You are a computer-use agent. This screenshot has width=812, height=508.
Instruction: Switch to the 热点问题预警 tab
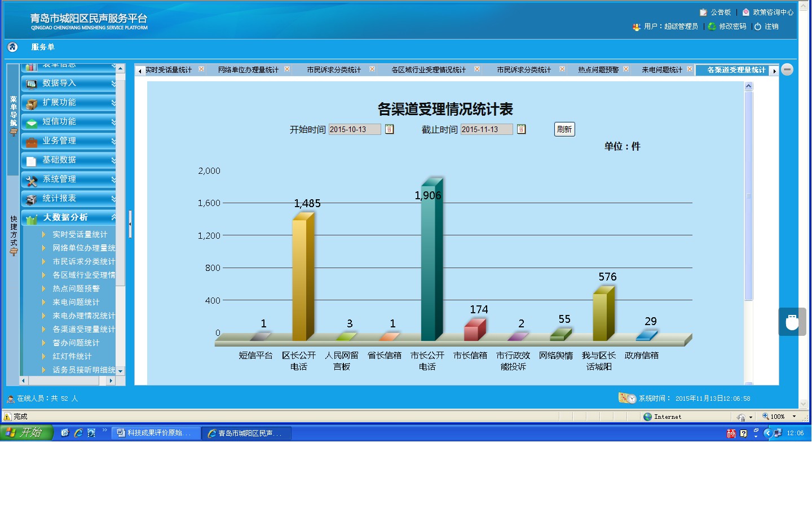pyautogui.click(x=598, y=70)
